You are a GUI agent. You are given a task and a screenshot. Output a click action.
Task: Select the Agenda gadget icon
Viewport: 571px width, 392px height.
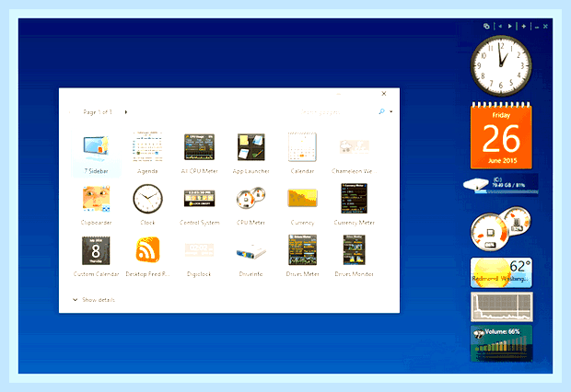tap(147, 146)
